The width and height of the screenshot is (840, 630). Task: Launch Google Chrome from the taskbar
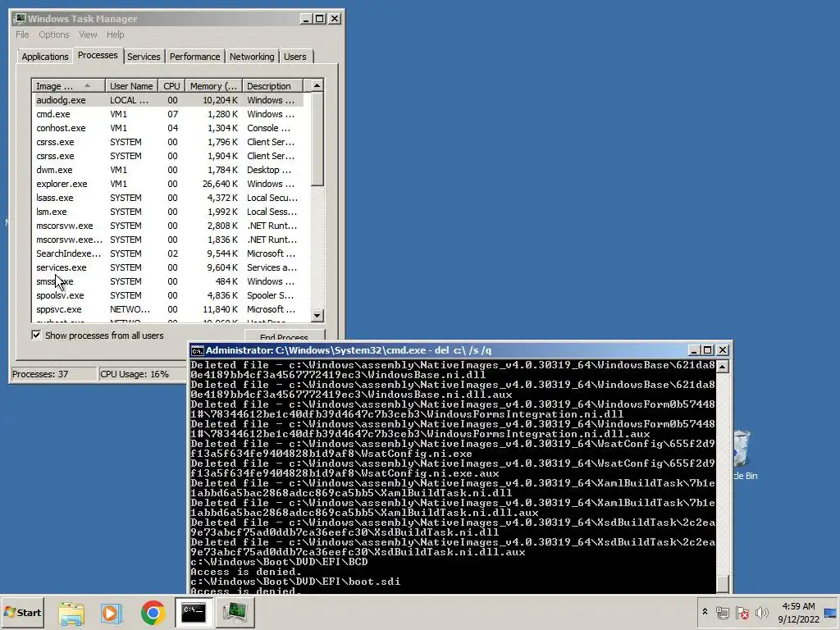coord(153,613)
